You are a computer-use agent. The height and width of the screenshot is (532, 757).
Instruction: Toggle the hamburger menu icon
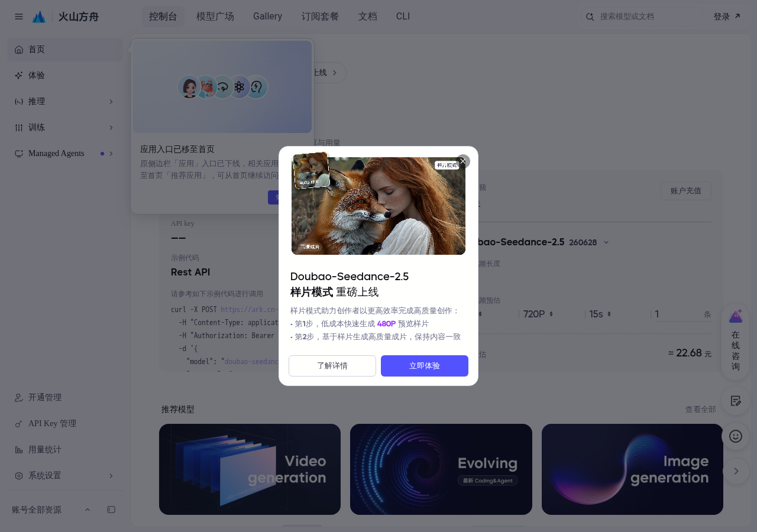pyautogui.click(x=19, y=17)
